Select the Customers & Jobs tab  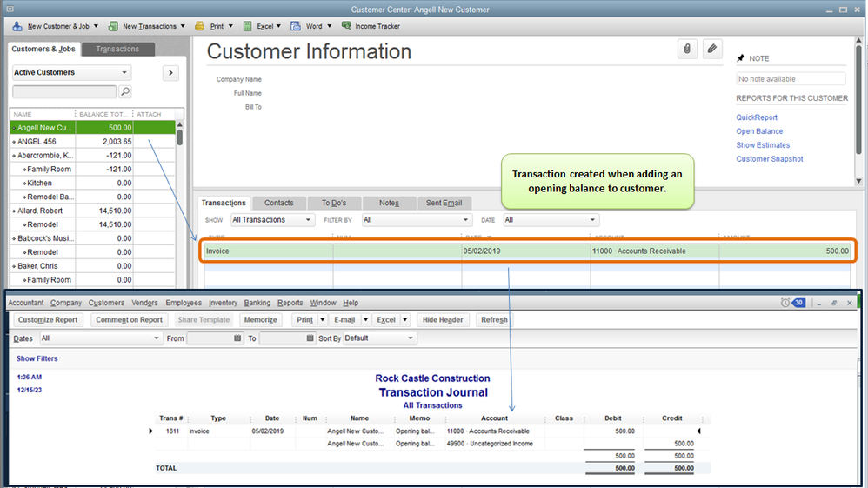pos(43,49)
